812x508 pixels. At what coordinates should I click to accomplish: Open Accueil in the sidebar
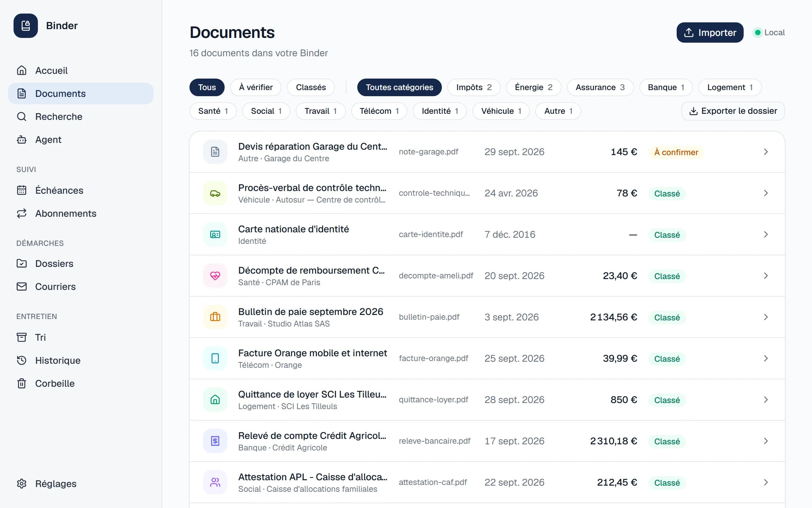[81, 70]
